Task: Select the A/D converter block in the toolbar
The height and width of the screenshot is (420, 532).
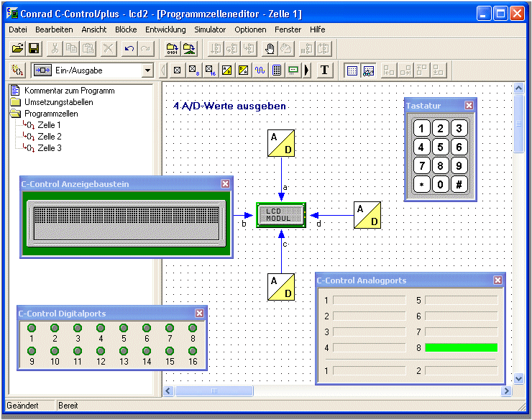Action: (226, 70)
